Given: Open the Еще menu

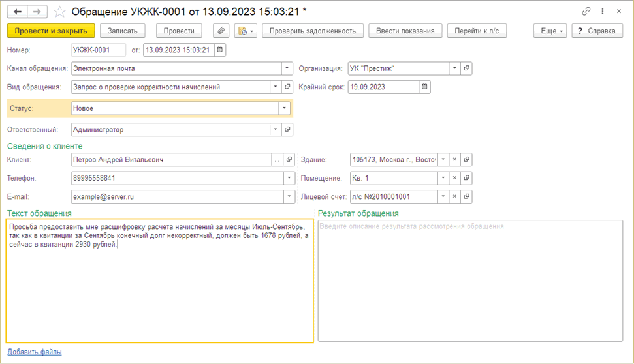Looking at the screenshot, I should click(x=550, y=31).
